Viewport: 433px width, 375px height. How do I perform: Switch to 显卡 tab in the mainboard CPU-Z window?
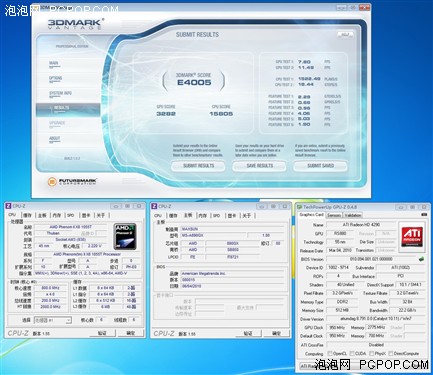click(232, 216)
